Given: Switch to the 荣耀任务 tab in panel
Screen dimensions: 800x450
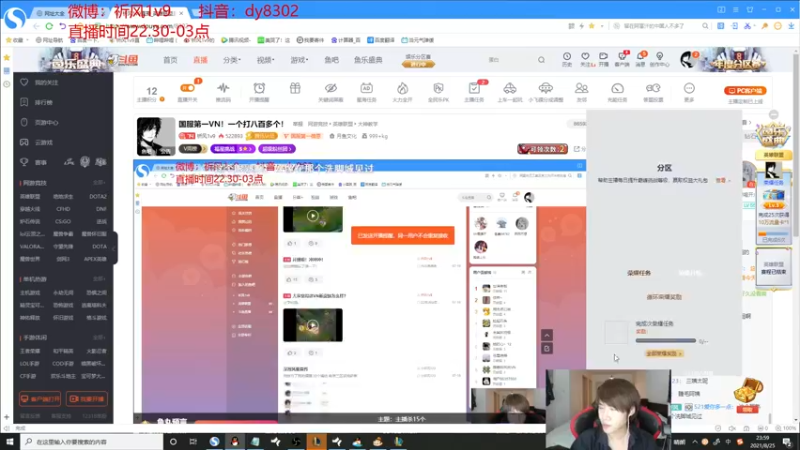Looking at the screenshot, I should (x=639, y=273).
